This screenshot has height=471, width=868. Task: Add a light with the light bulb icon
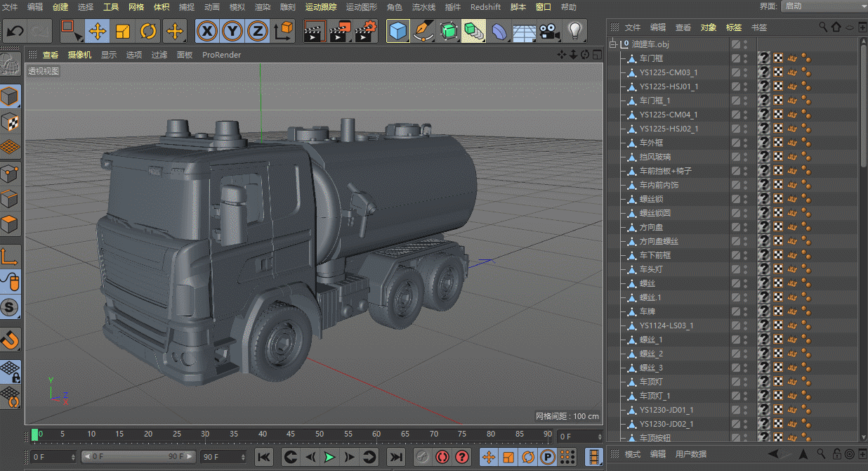(x=575, y=31)
